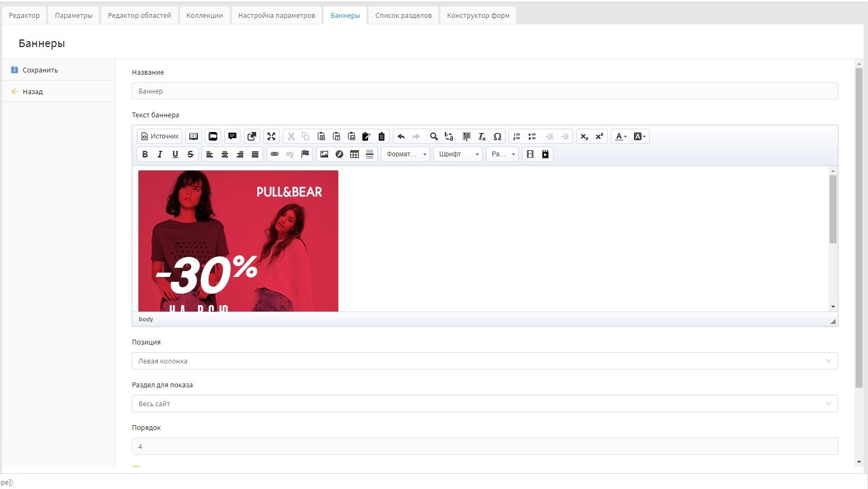
Task: Open find with the magnifier icon
Action: pyautogui.click(x=433, y=136)
